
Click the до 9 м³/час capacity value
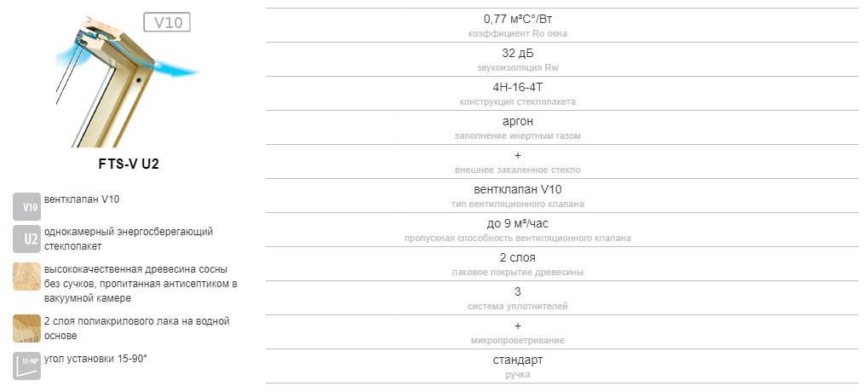click(518, 224)
